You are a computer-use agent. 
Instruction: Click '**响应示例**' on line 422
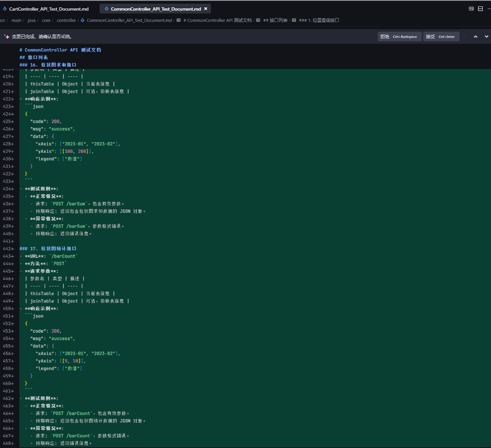click(x=41, y=99)
